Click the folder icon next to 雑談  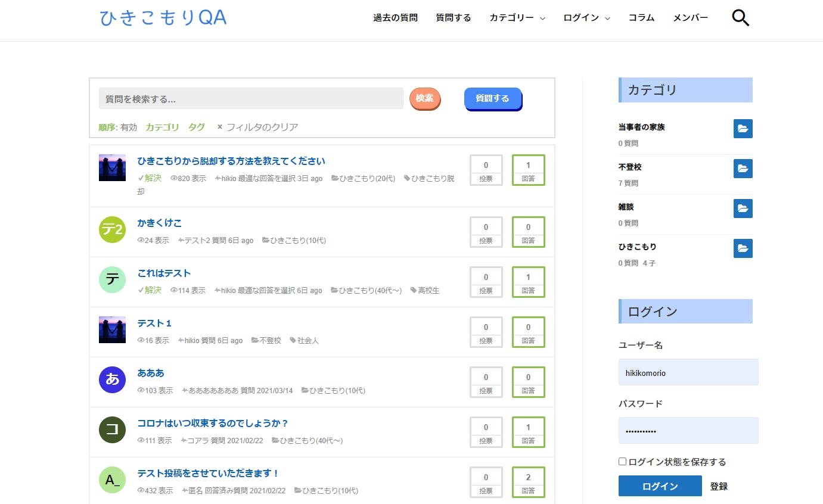point(743,209)
